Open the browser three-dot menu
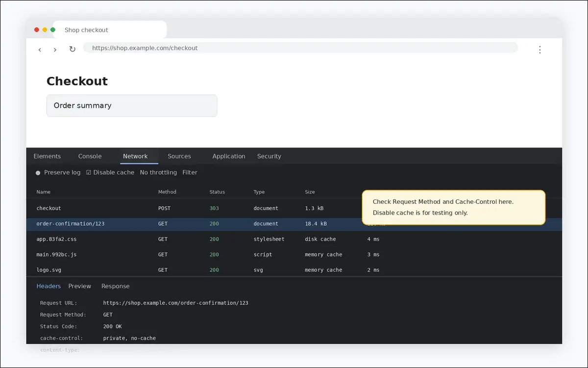 pyautogui.click(x=539, y=49)
